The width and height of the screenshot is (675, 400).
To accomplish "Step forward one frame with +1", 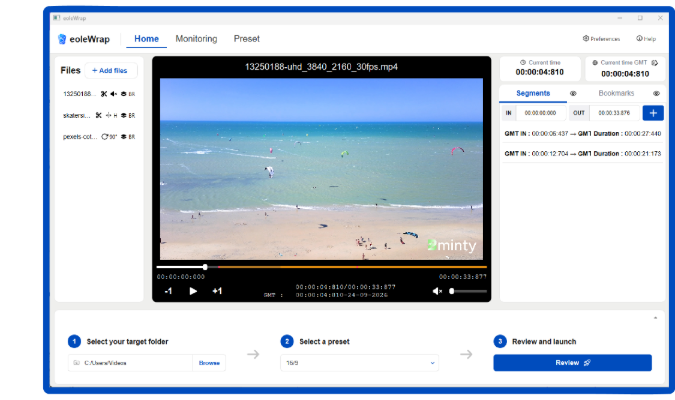I will [217, 291].
